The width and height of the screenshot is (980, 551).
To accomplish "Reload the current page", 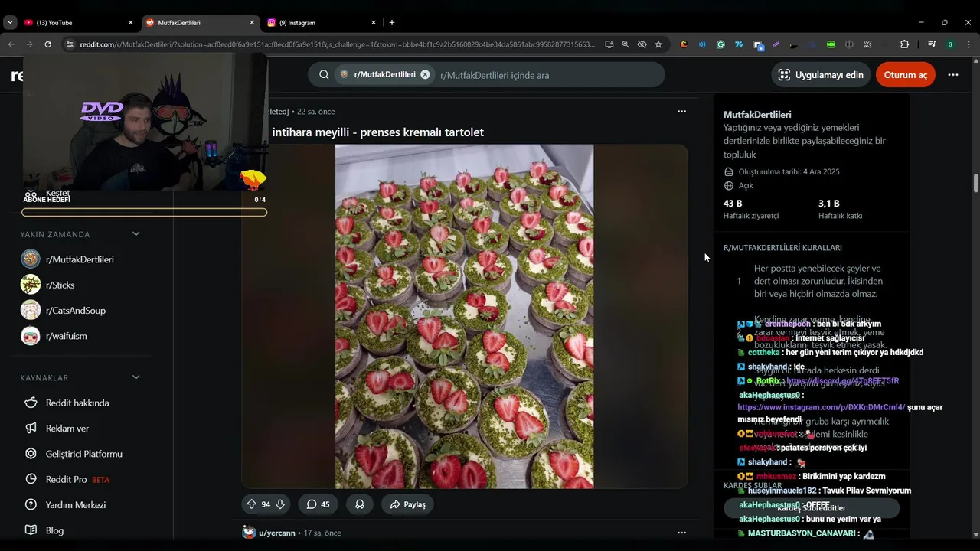I will pyautogui.click(x=47, y=44).
